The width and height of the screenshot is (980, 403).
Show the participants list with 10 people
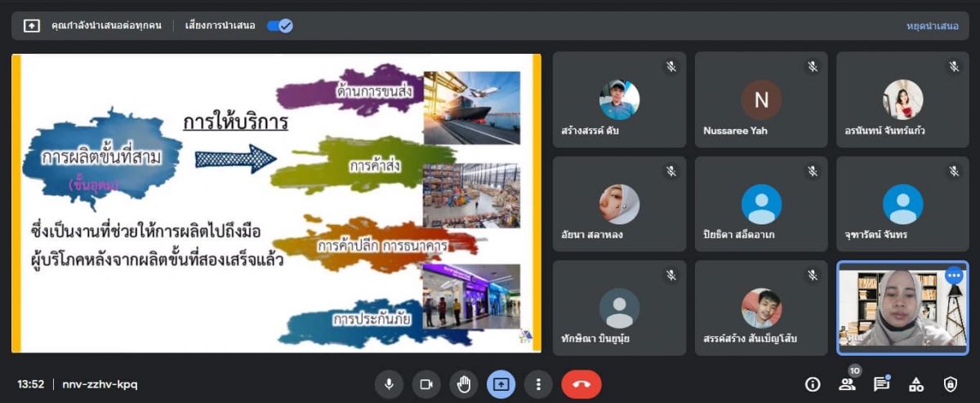click(847, 383)
